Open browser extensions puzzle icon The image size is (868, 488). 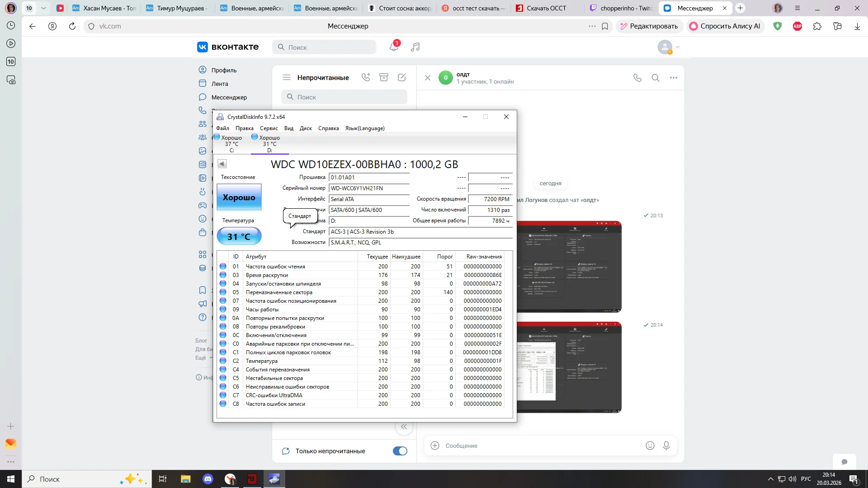click(817, 26)
